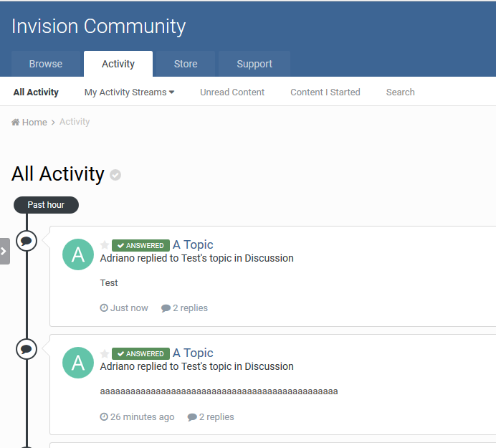Click the comment bubble marker for the 26 minutes ago entry
Image resolution: width=496 pixels, height=448 pixels.
27,349
